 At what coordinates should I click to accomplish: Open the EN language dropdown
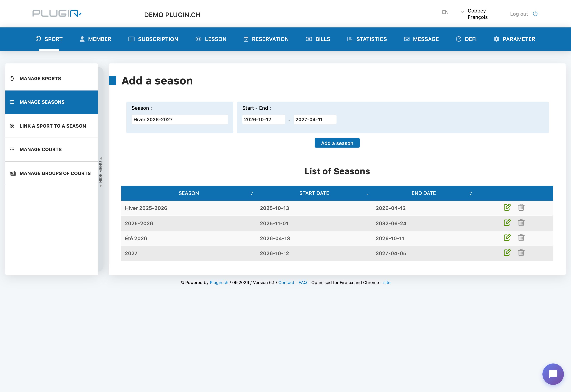tap(453, 12)
